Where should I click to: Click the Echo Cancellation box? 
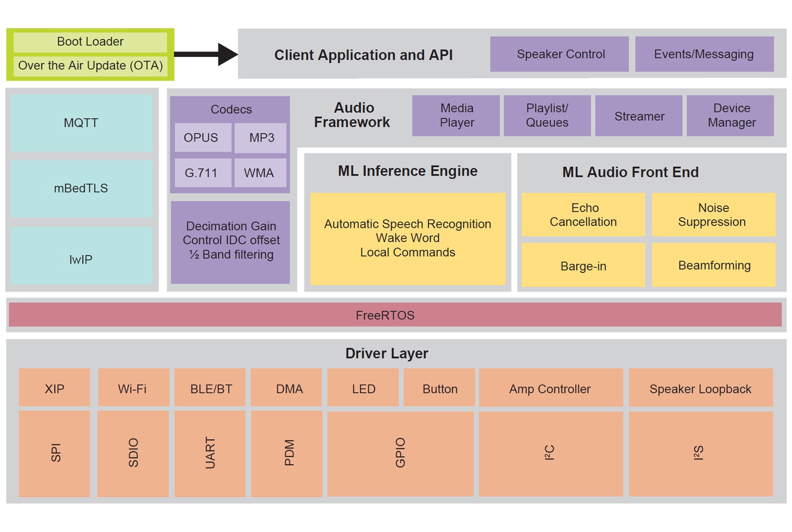coord(583,215)
